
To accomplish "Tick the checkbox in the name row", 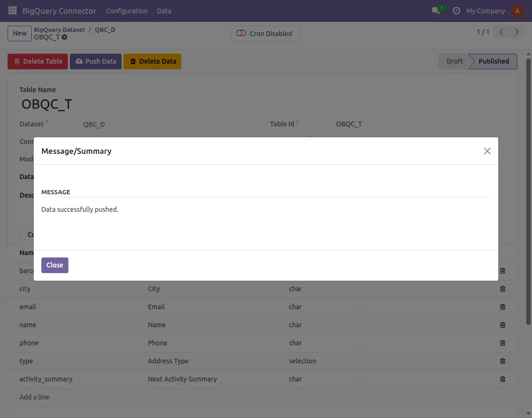I will 359,325.
